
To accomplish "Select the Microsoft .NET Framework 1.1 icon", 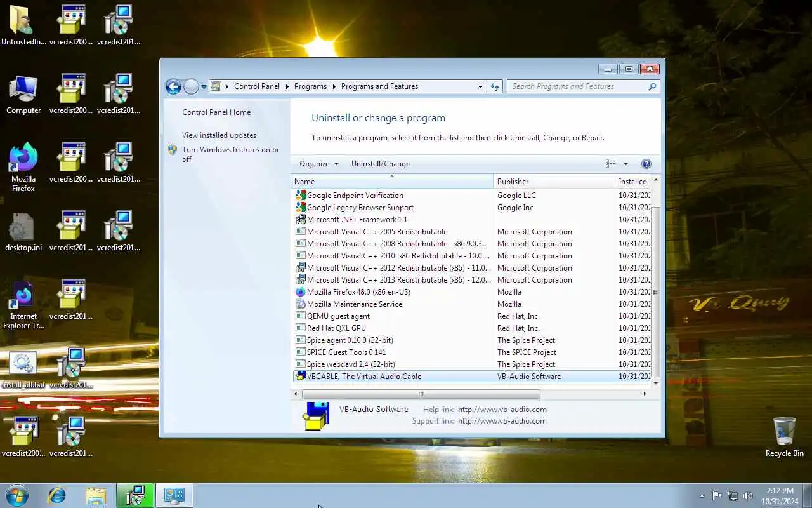I will click(301, 220).
